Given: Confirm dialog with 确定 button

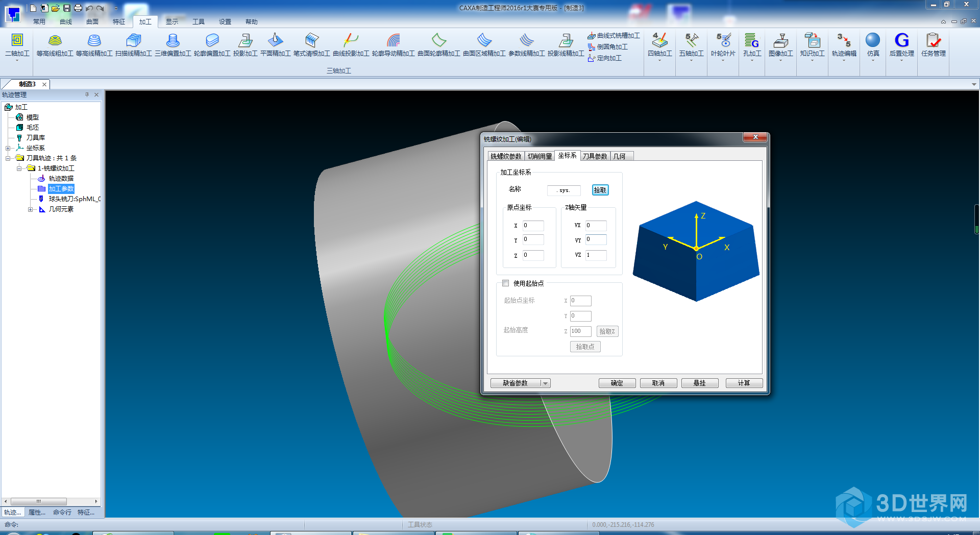Looking at the screenshot, I should coord(617,383).
